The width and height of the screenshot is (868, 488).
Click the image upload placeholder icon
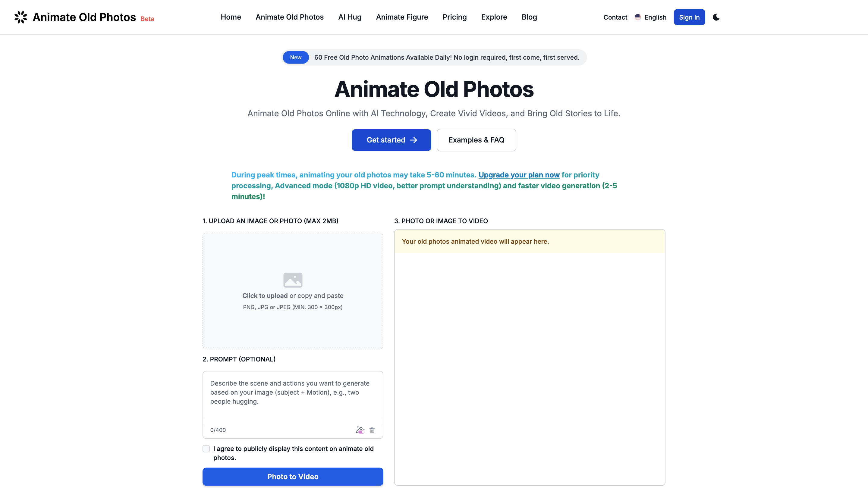point(292,280)
